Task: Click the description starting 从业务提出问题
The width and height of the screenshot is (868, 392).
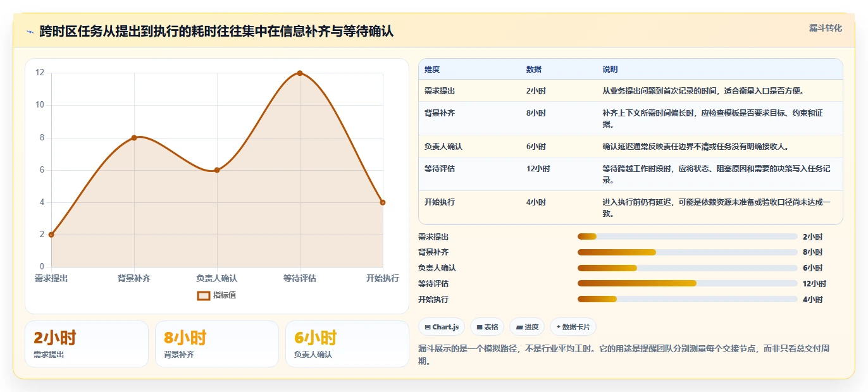Action: [x=703, y=91]
